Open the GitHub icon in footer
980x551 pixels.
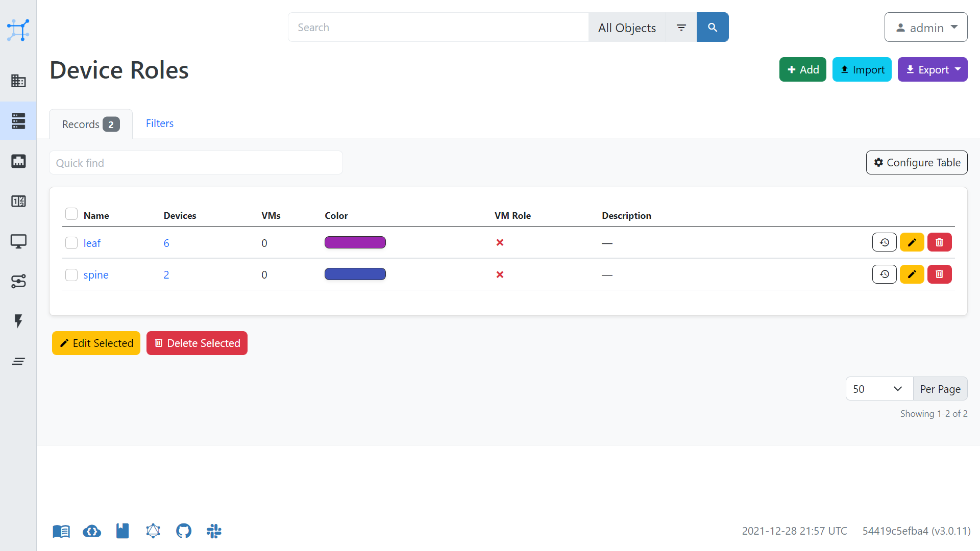(184, 531)
